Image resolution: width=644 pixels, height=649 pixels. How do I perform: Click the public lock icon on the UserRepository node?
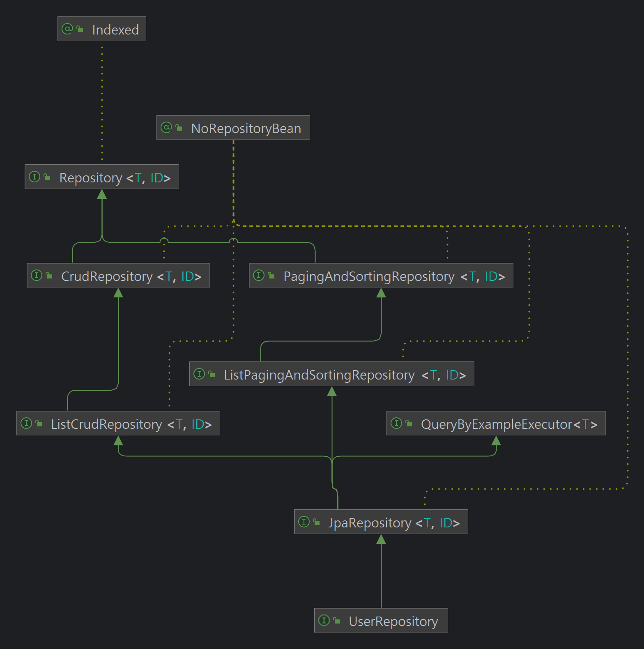click(x=337, y=621)
